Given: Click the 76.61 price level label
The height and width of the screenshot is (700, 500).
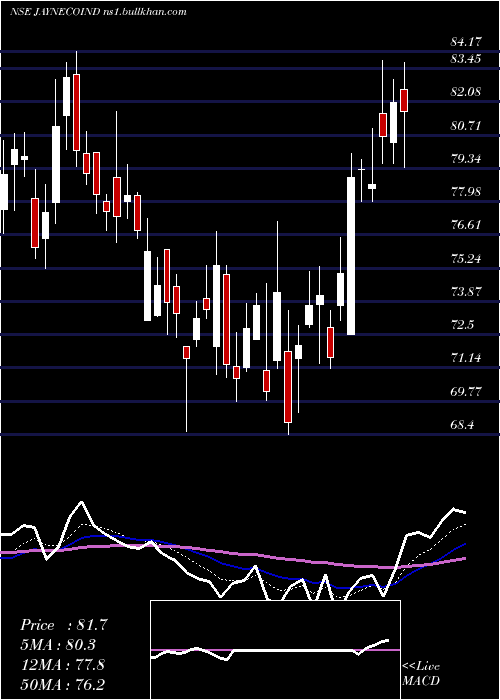Looking at the screenshot, I should click(x=466, y=225).
